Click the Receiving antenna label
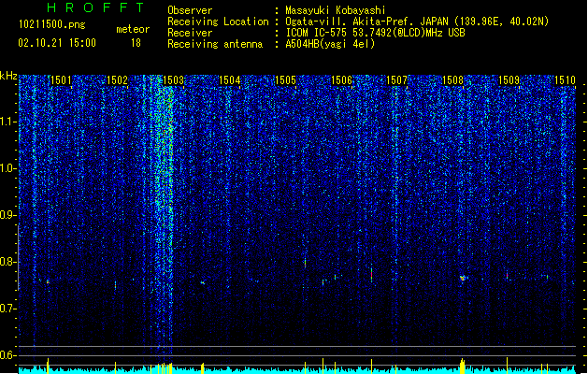 215,44
